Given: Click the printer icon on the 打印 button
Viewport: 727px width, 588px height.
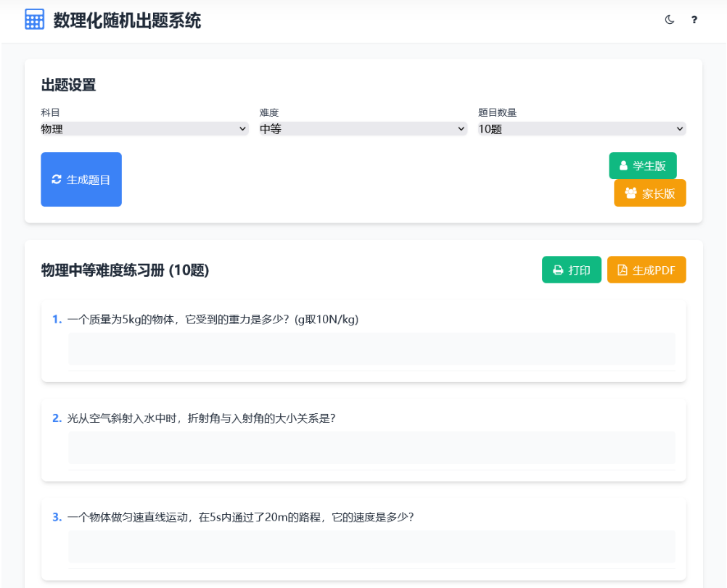Looking at the screenshot, I should pos(557,269).
